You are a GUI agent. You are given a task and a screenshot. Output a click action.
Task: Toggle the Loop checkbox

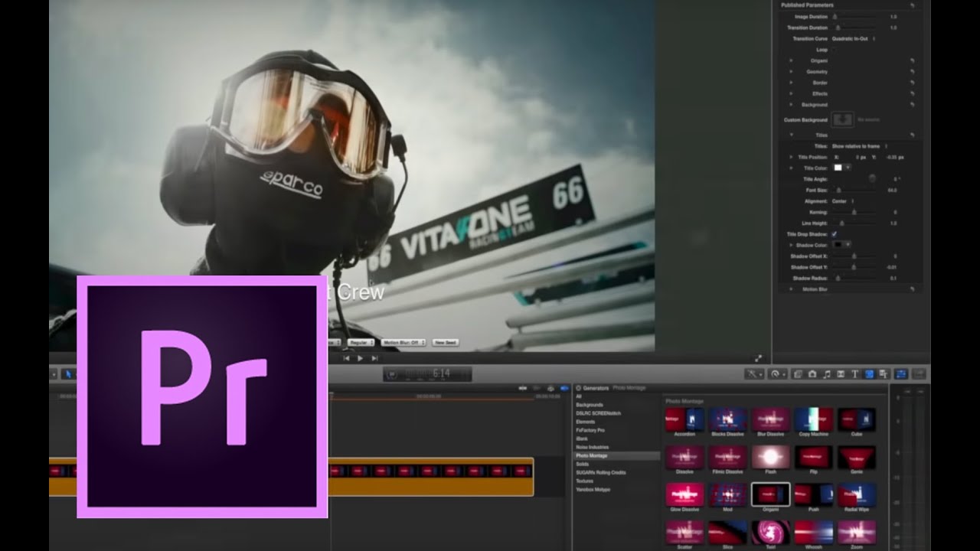834,50
